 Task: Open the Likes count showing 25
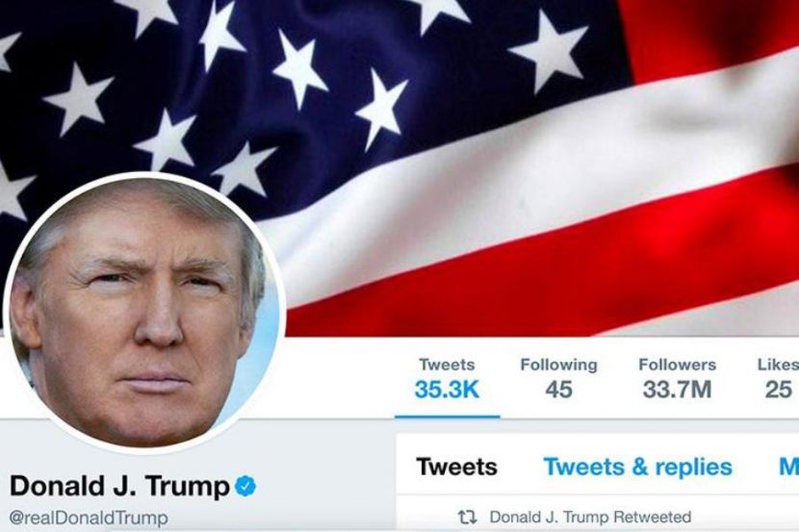pos(778,379)
